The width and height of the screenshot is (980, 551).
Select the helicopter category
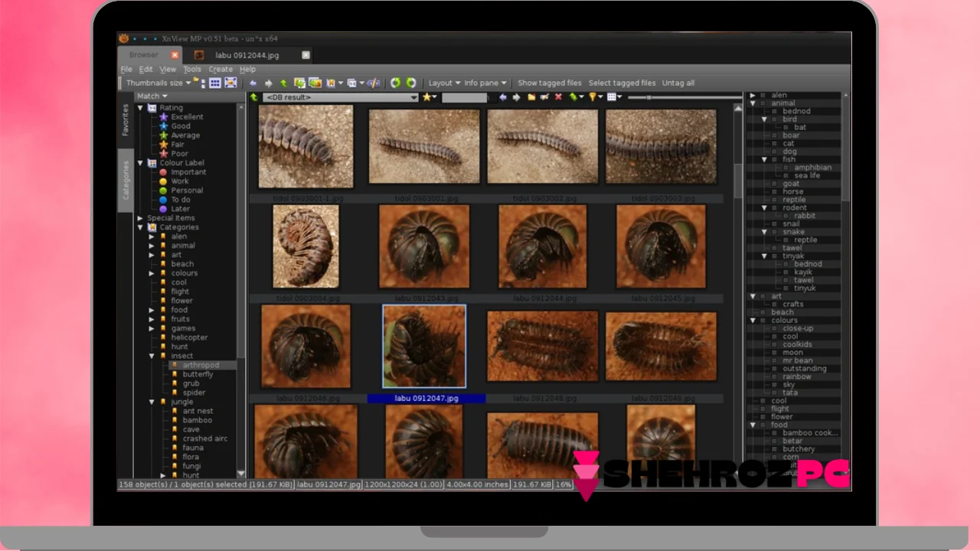(x=189, y=337)
